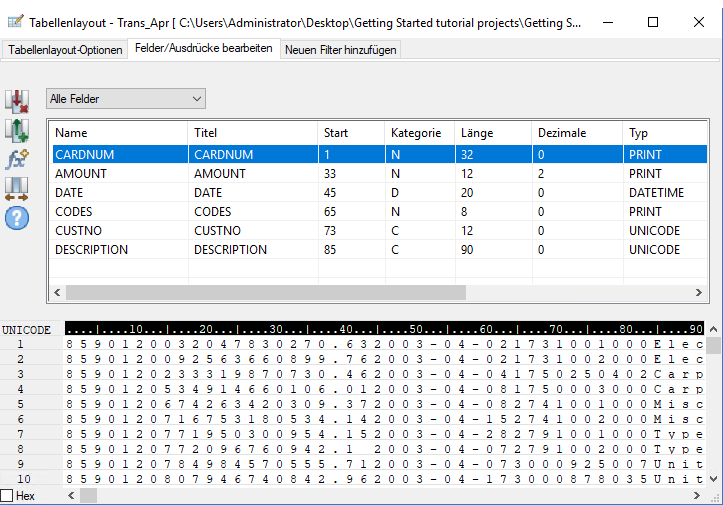Click the delete field icon with red X

(x=17, y=101)
